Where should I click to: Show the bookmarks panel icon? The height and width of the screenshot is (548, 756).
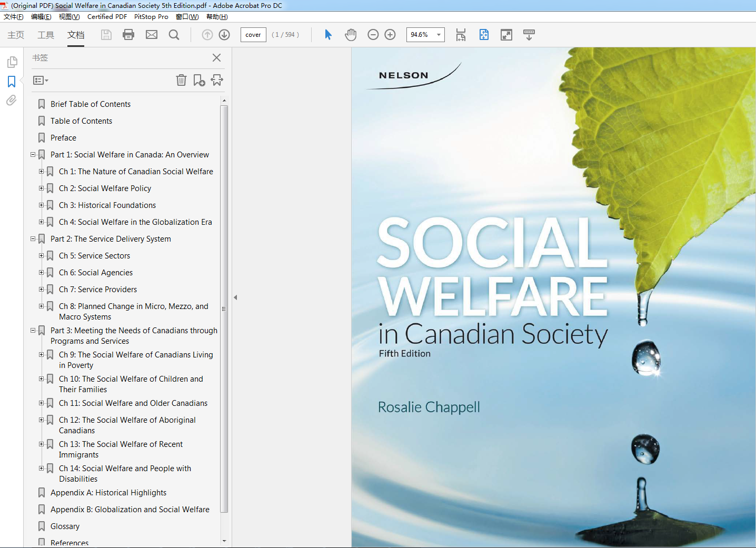(12, 82)
